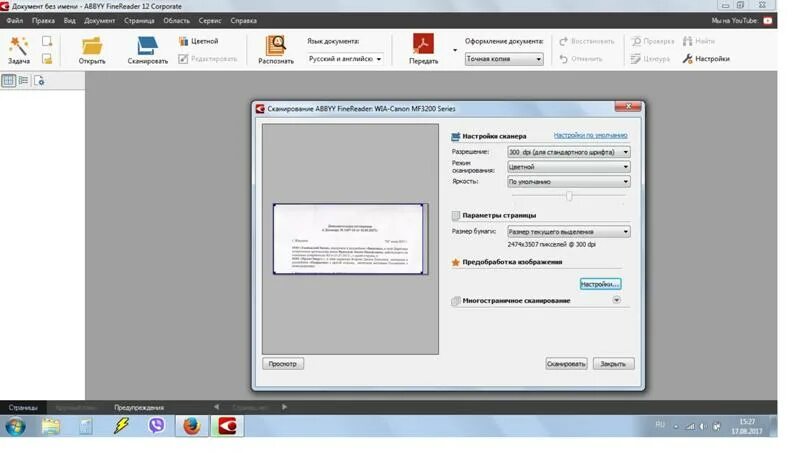This screenshot has height=464, width=800.
Task: Launch Firefox from taskbar
Action: 192,426
